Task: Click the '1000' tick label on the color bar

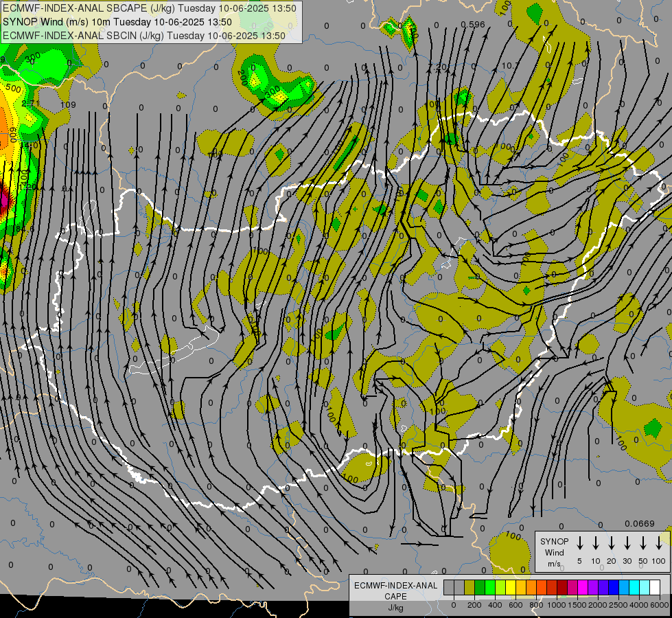Action: tap(557, 605)
